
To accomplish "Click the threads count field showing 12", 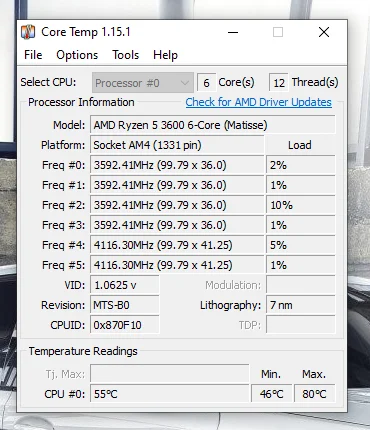I will 279,83.
